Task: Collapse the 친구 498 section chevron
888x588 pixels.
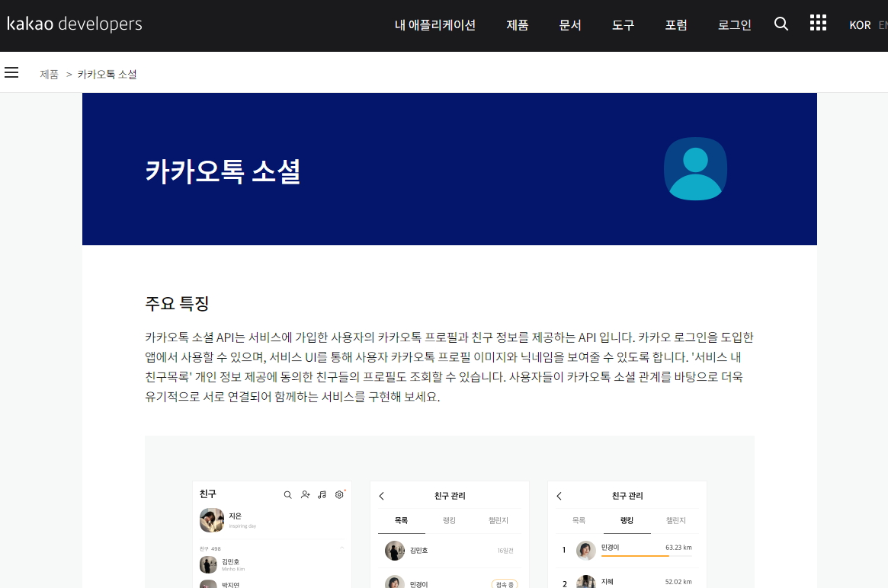Action: [x=342, y=548]
